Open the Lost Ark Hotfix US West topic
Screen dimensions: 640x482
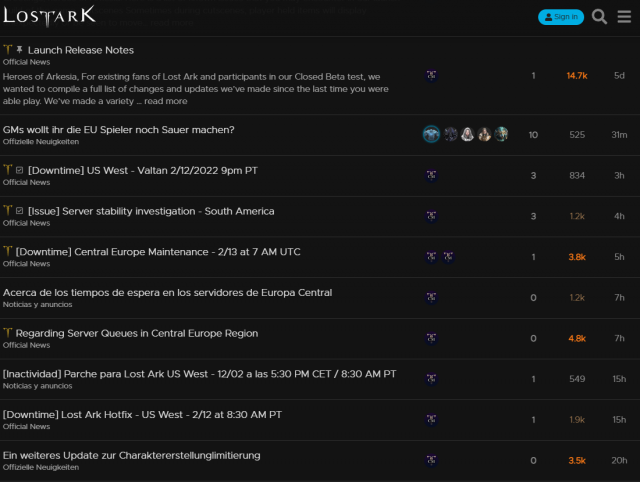pos(142,414)
